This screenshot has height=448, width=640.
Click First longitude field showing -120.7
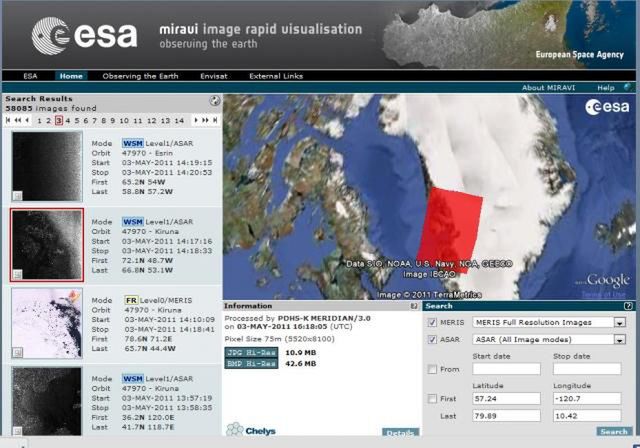(587, 399)
